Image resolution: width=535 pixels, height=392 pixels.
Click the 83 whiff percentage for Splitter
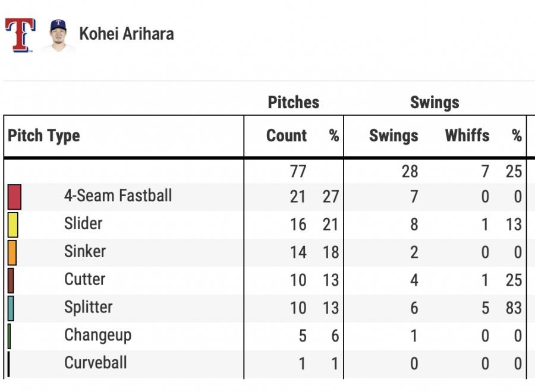(x=513, y=308)
